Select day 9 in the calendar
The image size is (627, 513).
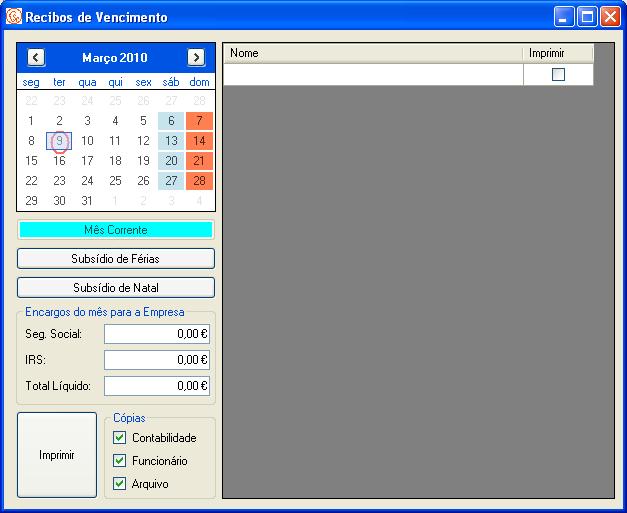point(60,141)
